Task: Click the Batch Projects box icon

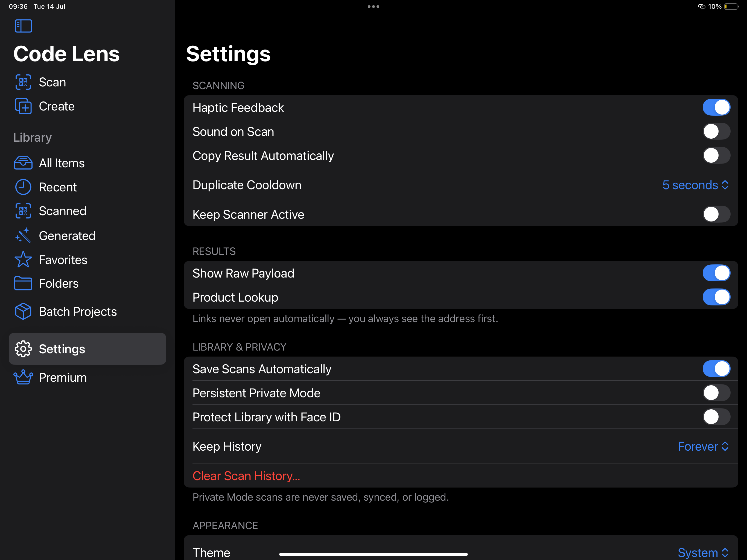Action: coord(23,311)
